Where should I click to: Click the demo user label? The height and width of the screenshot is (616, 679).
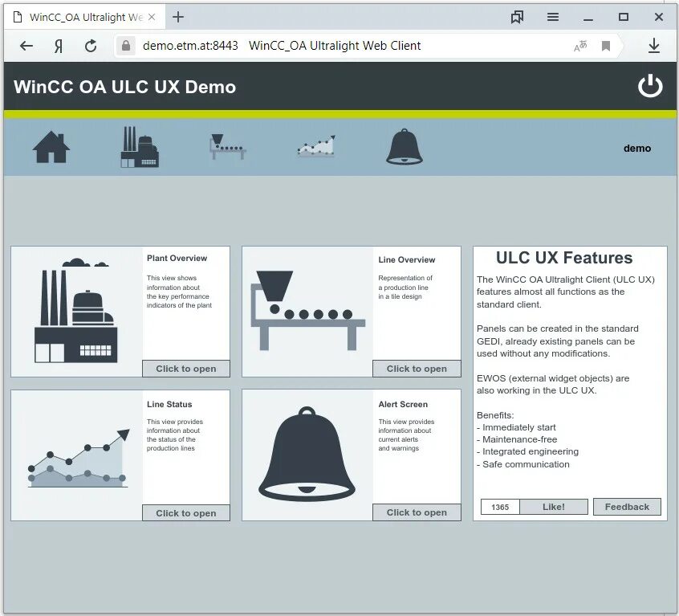pos(637,148)
